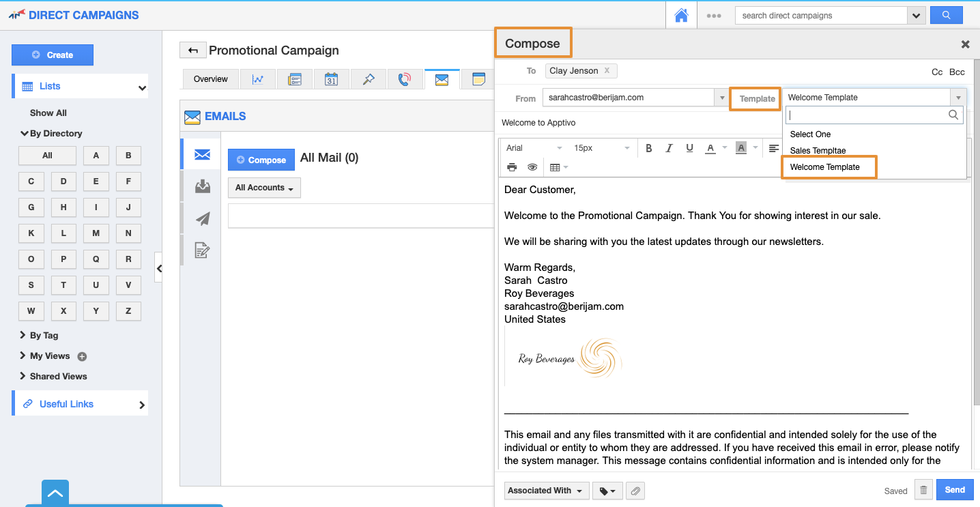The width and height of the screenshot is (980, 507).
Task: Go to home via house icon
Action: click(x=681, y=16)
